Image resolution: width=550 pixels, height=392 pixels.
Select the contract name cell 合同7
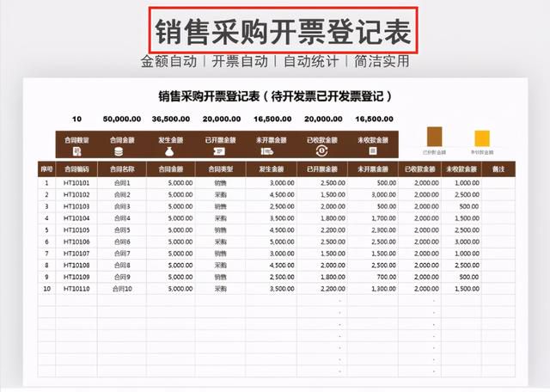(x=122, y=254)
